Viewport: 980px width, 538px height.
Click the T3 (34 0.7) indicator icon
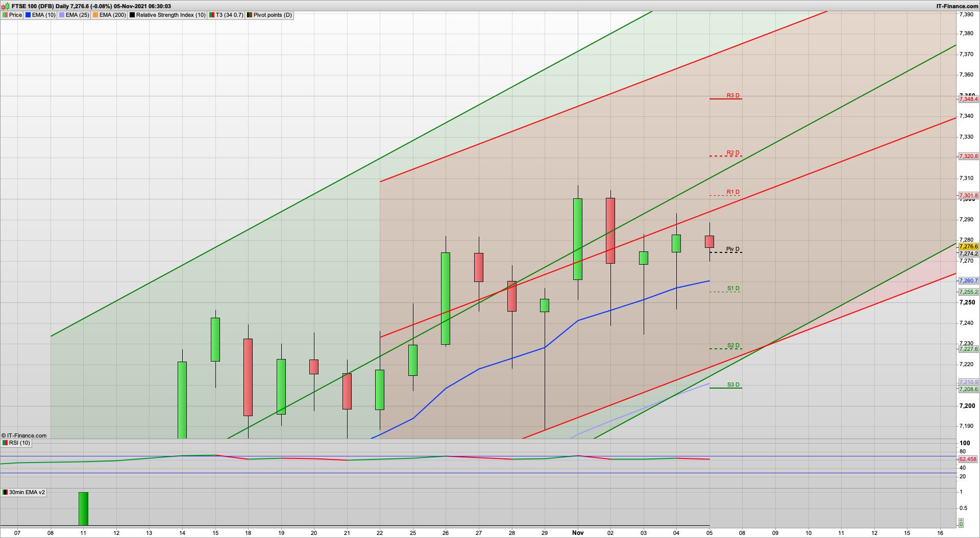click(x=212, y=15)
